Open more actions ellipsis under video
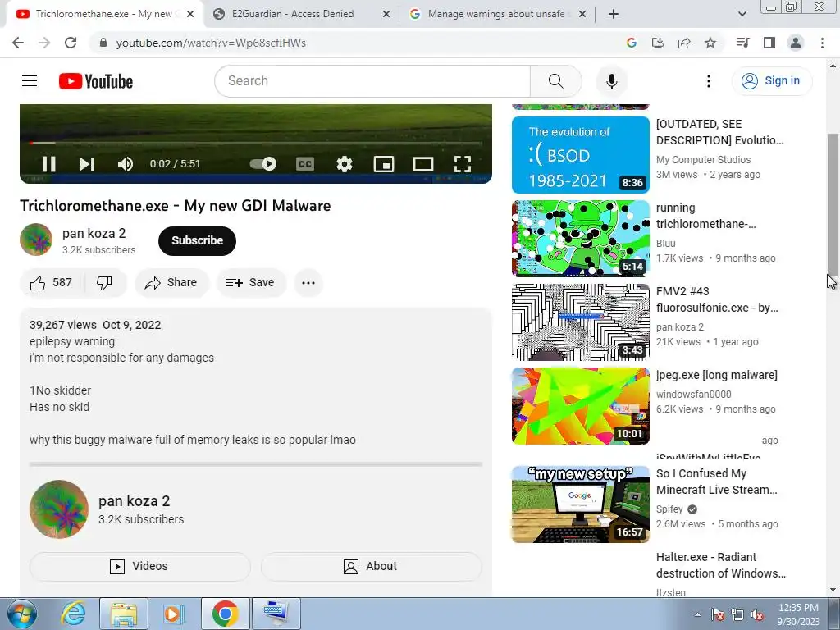This screenshot has width=840, height=630. (x=308, y=283)
